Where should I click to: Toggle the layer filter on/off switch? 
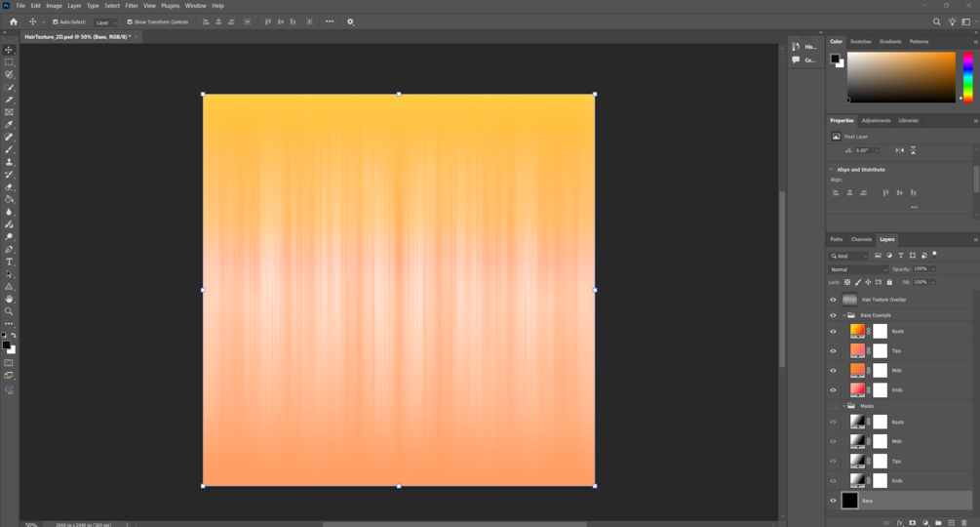pyautogui.click(x=934, y=254)
